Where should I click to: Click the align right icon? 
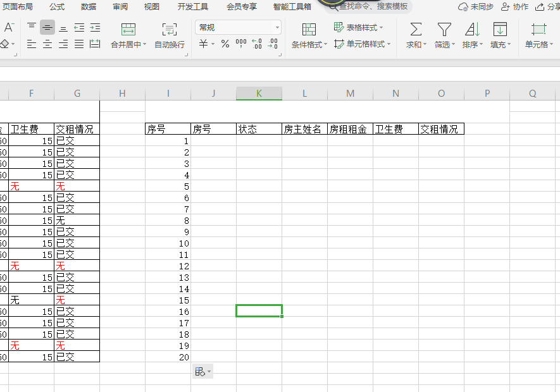(x=63, y=44)
